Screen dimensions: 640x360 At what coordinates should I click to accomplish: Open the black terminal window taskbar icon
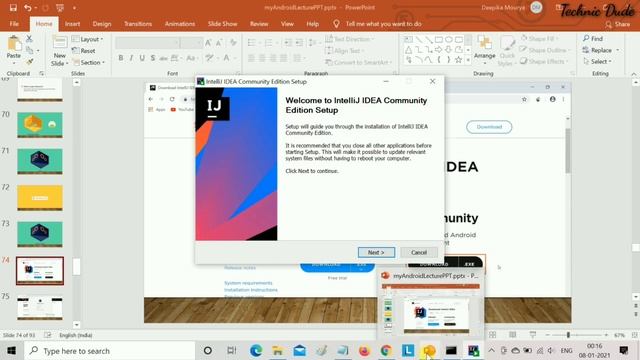(451, 351)
